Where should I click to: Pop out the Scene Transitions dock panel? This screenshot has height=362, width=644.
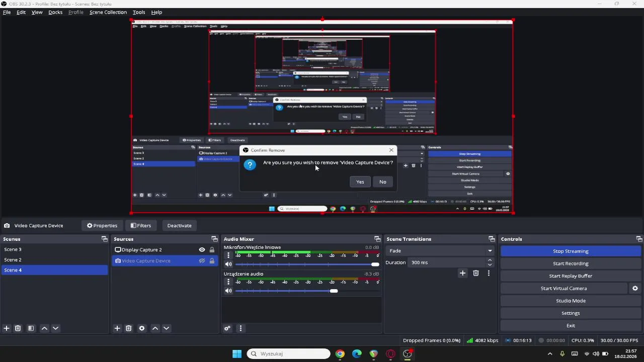pyautogui.click(x=492, y=239)
